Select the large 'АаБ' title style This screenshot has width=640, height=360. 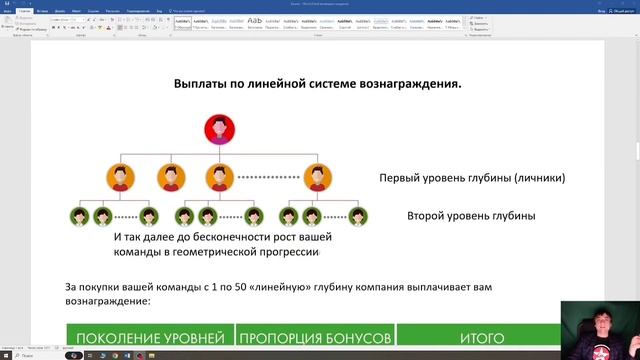(255, 23)
